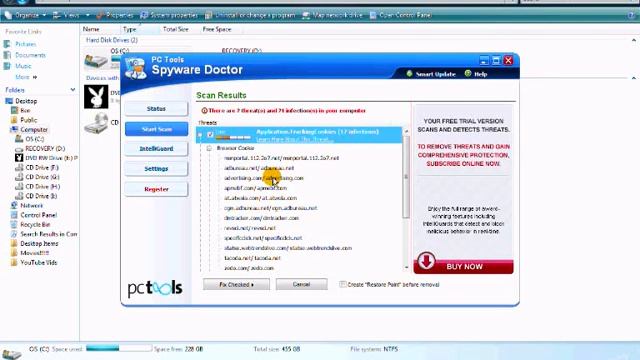
Task: Sort by the Free Space column header
Action: tap(218, 29)
